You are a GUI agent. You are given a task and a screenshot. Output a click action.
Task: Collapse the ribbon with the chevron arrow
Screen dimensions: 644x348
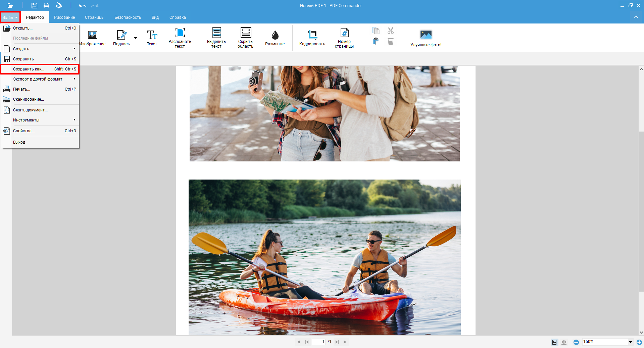point(636,17)
